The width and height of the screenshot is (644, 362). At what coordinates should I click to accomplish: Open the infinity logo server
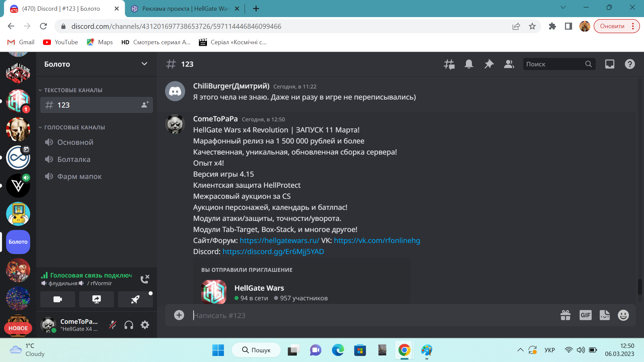(18, 157)
